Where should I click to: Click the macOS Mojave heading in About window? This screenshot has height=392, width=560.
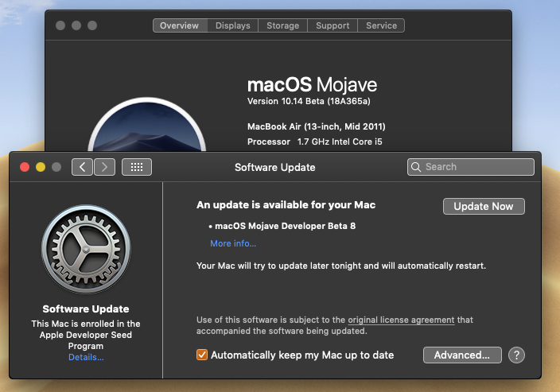coord(312,85)
